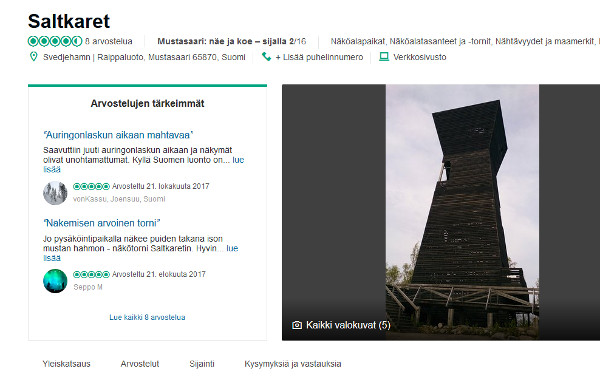Click the overall rating bubbles under Saltkaret
600x377 pixels.
point(55,41)
